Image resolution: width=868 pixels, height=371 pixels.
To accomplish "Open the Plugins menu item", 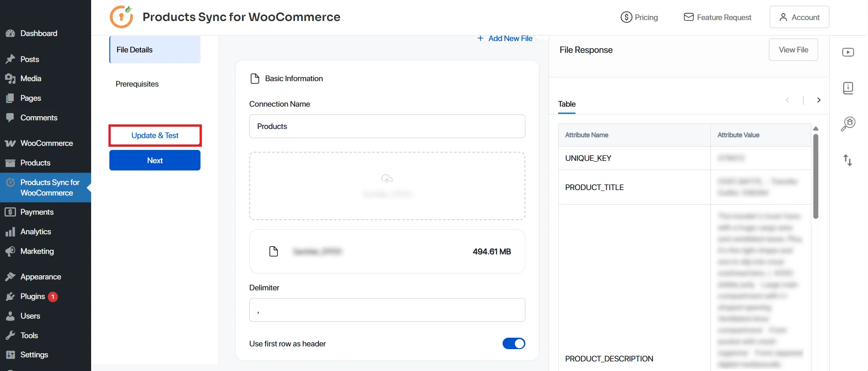I will (x=46, y=296).
